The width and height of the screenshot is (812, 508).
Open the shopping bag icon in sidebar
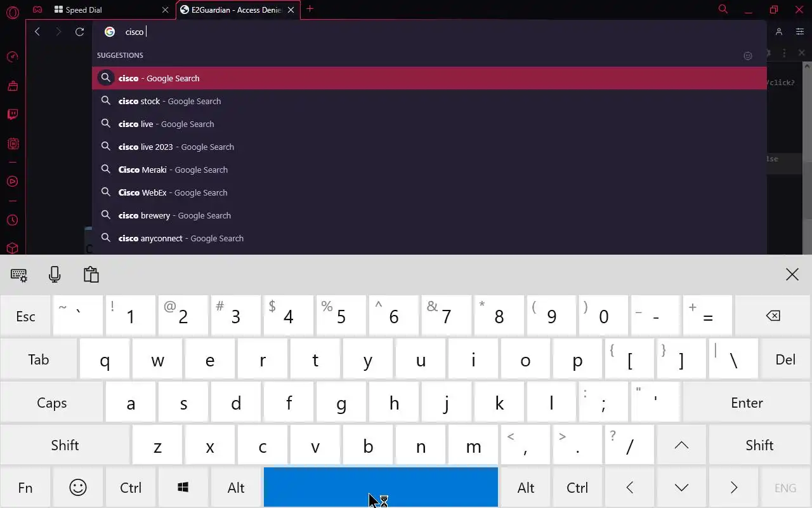13,86
